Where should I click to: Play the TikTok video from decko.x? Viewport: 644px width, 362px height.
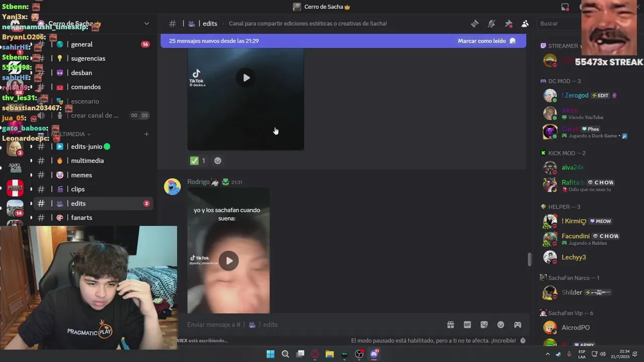point(246,78)
